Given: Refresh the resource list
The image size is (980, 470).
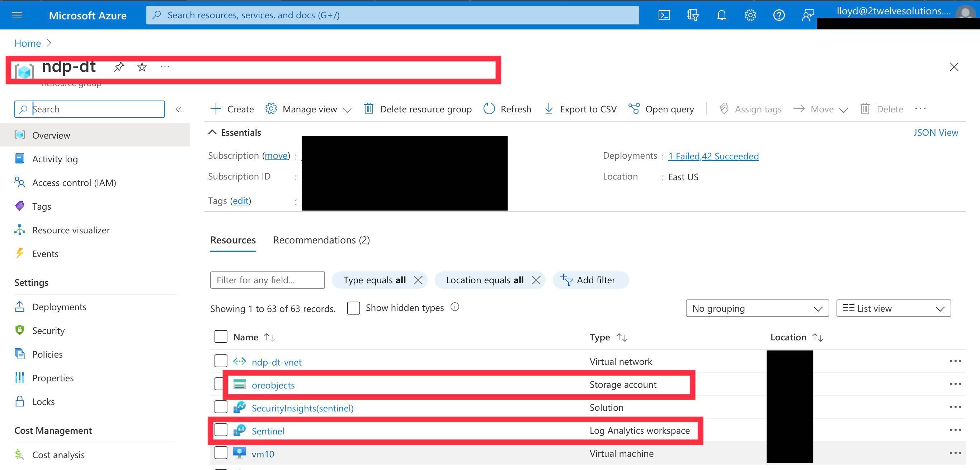Looking at the screenshot, I should pos(507,109).
